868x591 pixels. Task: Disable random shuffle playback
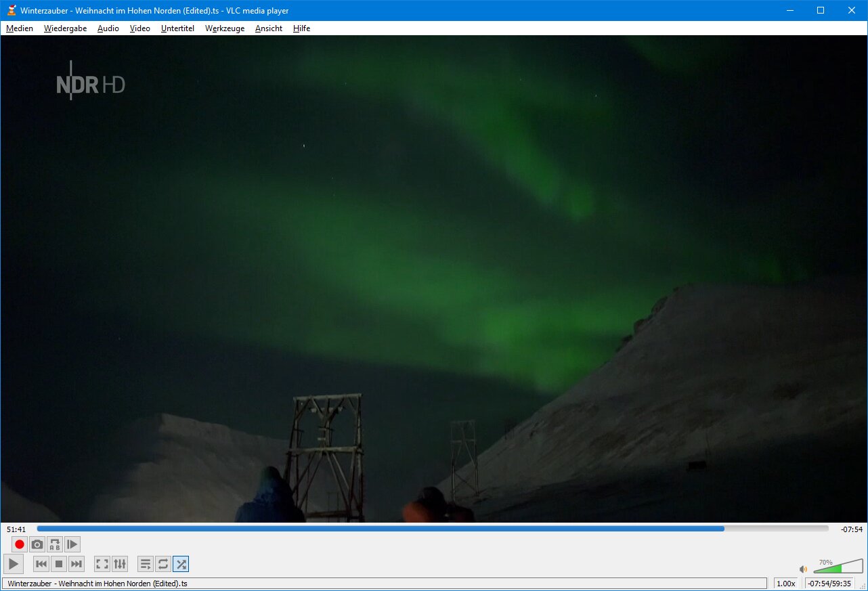click(x=181, y=564)
